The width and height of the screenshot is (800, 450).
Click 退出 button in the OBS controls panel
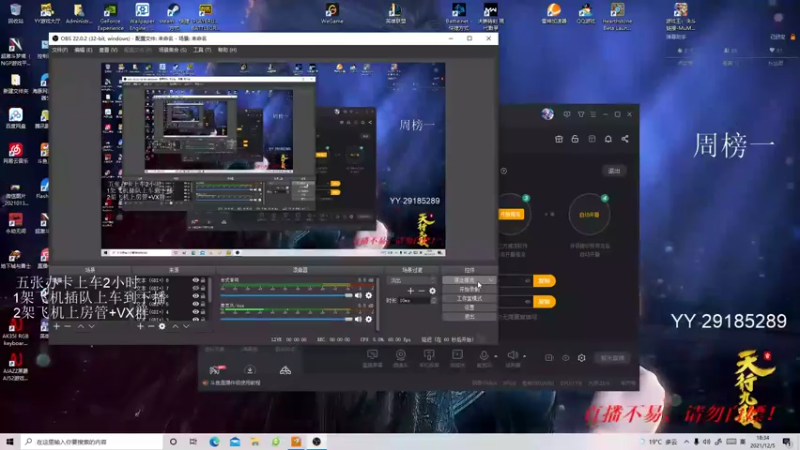469,316
